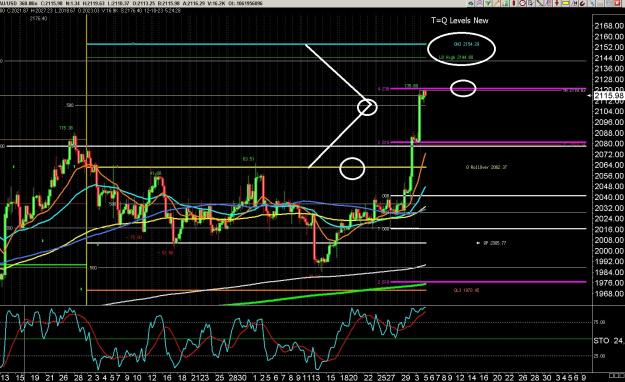Click the black horseshoe magnet icon
The image size is (625, 382).
(x=583, y=3)
